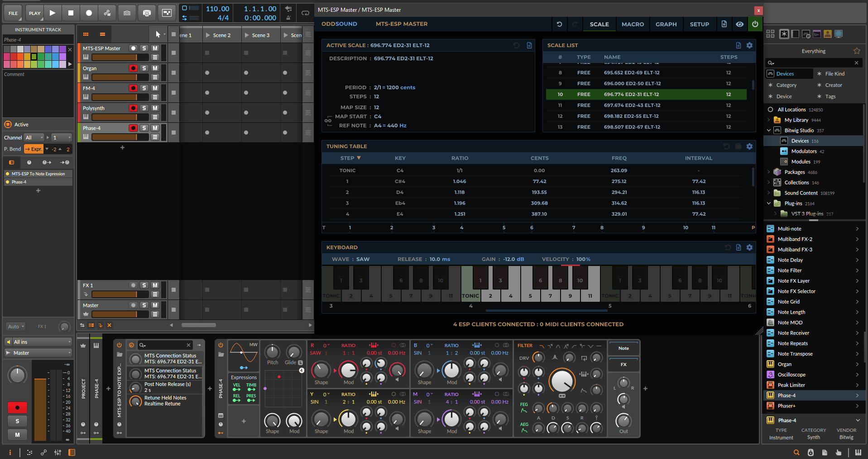The height and width of the screenshot is (459, 868).
Task: Open Scale List settings via the gear icon
Action: pos(749,45)
